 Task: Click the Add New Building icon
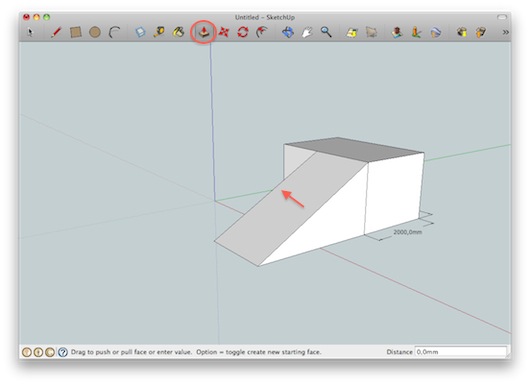point(397,32)
